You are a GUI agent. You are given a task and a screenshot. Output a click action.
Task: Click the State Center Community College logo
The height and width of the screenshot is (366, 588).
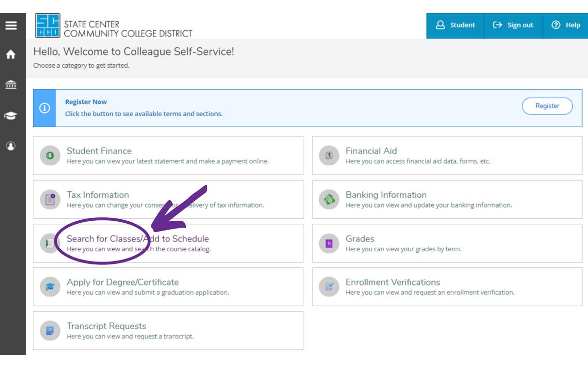pos(114,26)
